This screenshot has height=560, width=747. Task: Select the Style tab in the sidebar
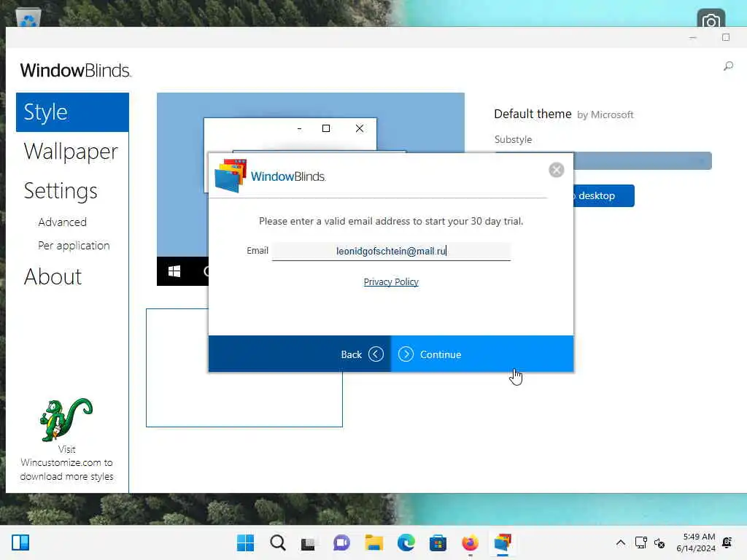[x=72, y=112]
